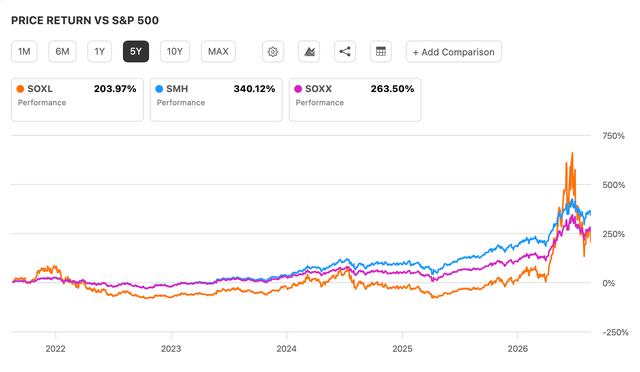Click the magenta SOXX legend dot
The image size is (640, 372).
298,89
